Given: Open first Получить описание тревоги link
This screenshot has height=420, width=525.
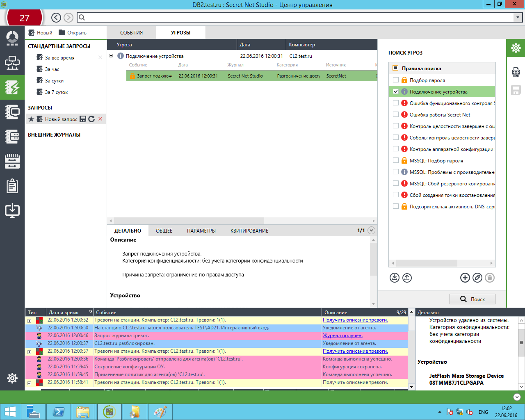Looking at the screenshot, I should (x=355, y=320).
